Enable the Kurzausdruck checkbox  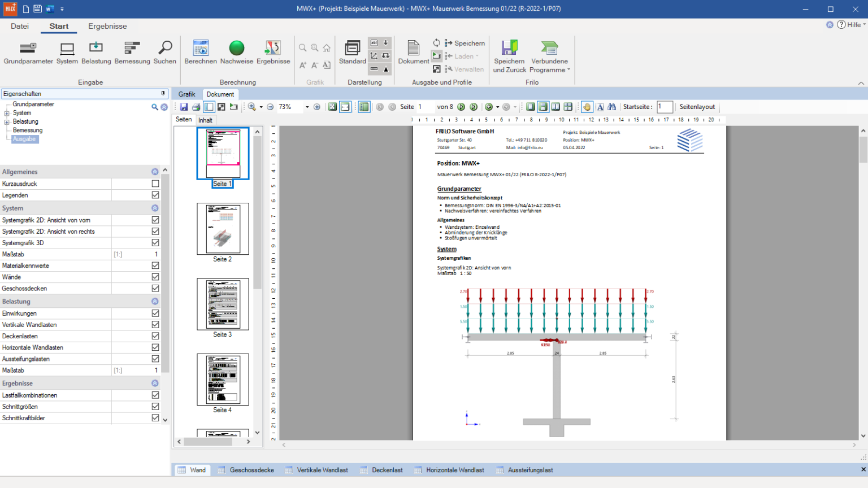[x=155, y=184]
